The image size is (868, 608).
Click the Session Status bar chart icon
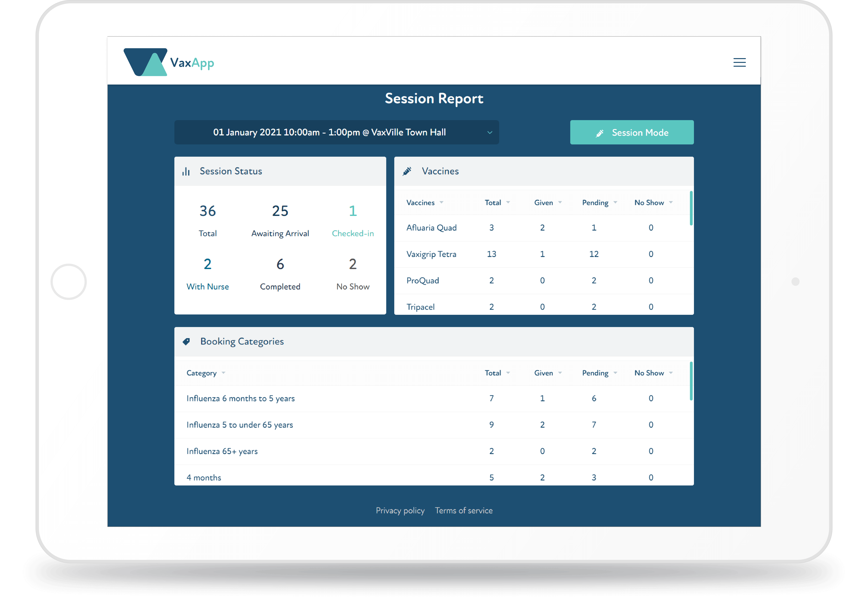[186, 171]
